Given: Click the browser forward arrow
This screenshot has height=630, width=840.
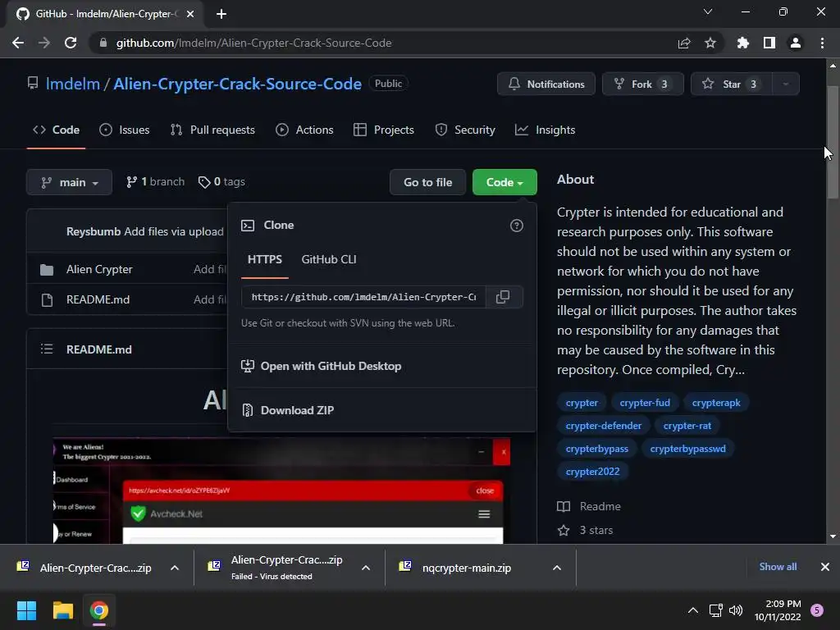Looking at the screenshot, I should [x=44, y=43].
